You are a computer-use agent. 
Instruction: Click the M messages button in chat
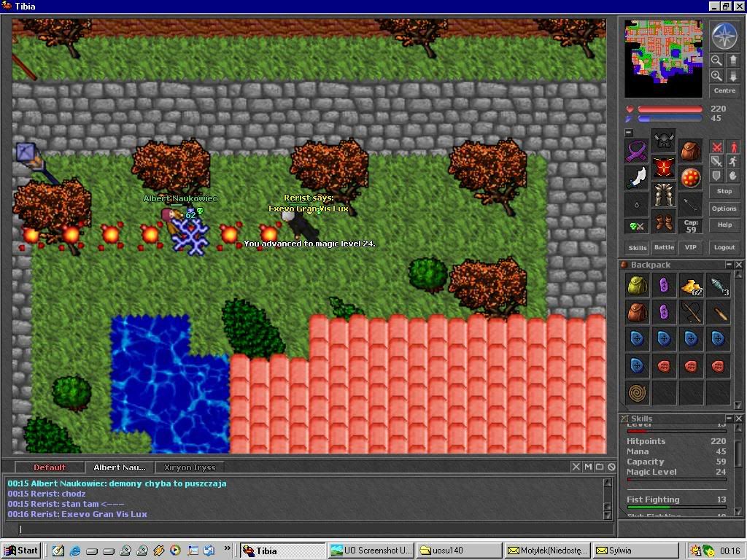(588, 467)
